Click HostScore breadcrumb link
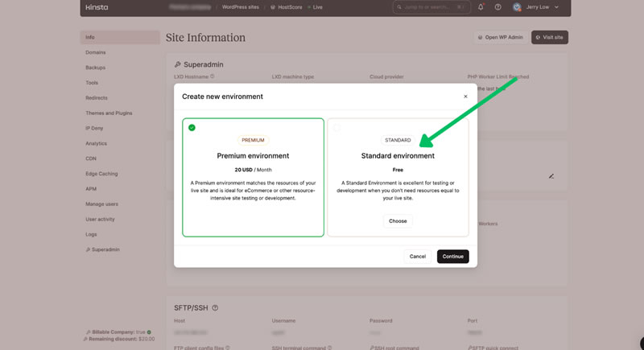The image size is (644, 350). point(287,7)
